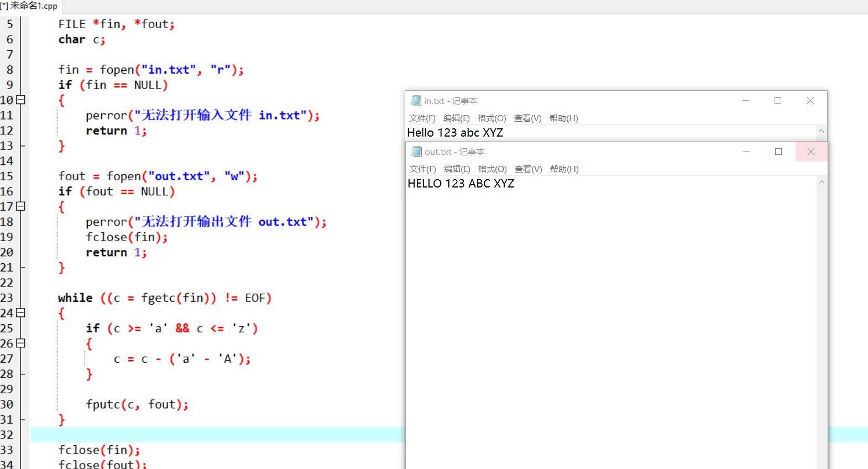This screenshot has width=868, height=469.
Task: Click the 'fclose(fin);' statement on line 19
Action: [127, 237]
